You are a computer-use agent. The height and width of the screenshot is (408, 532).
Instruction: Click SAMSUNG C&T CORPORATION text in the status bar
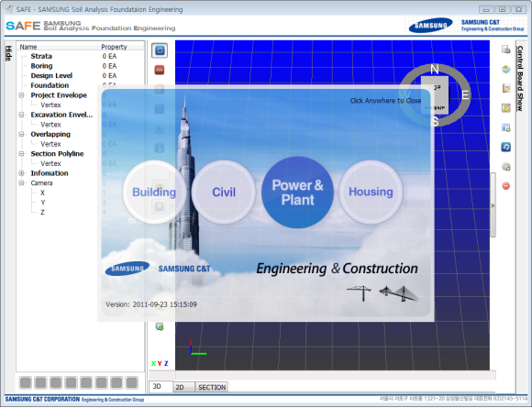click(42, 399)
